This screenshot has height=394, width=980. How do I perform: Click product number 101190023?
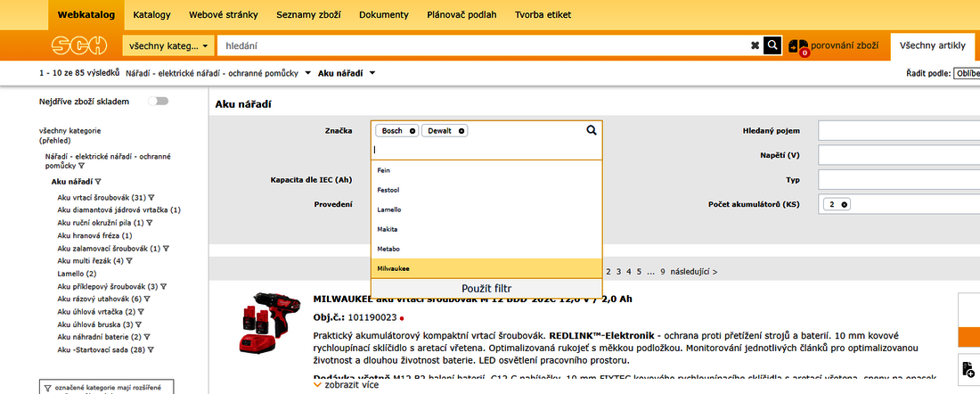tap(372, 317)
